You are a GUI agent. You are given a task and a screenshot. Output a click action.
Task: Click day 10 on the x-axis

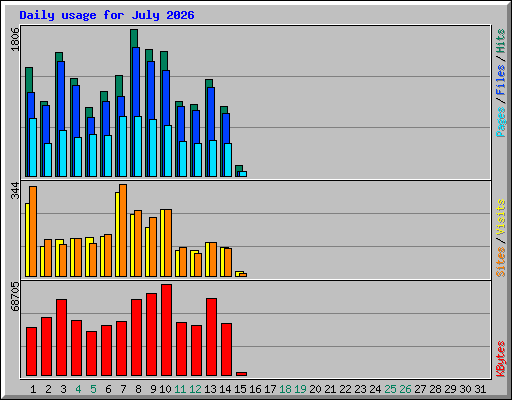(165, 389)
